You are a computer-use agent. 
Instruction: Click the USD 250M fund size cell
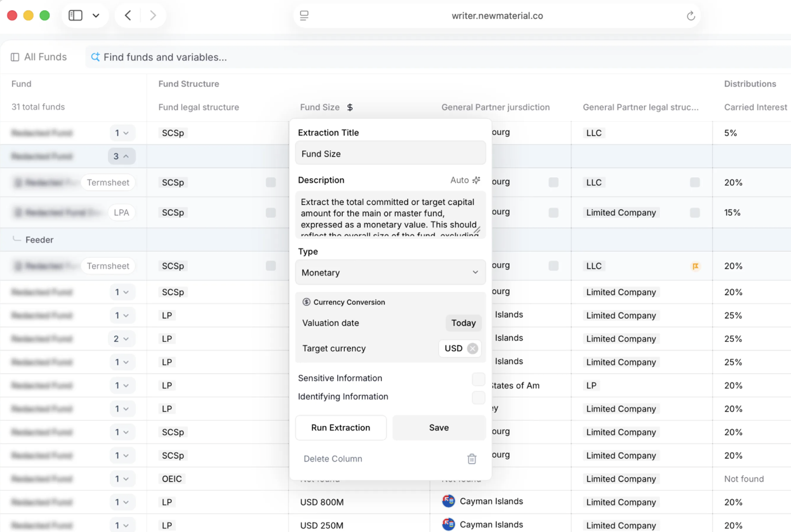point(322,525)
